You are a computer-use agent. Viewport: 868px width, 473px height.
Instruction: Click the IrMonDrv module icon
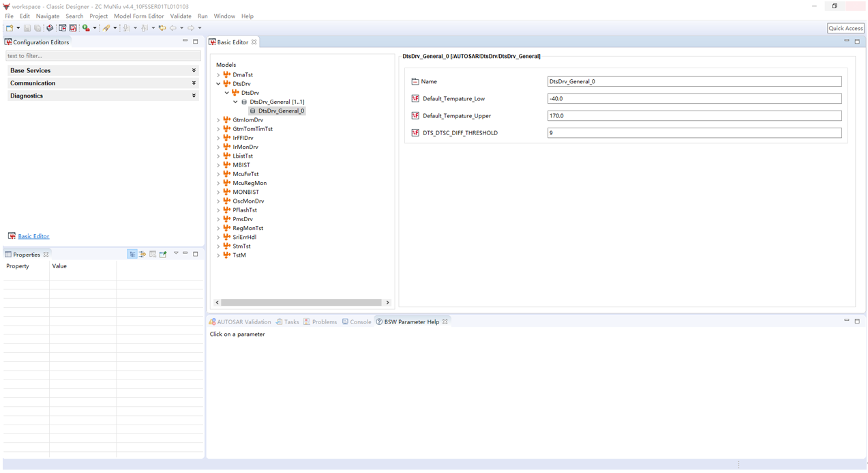point(227,147)
